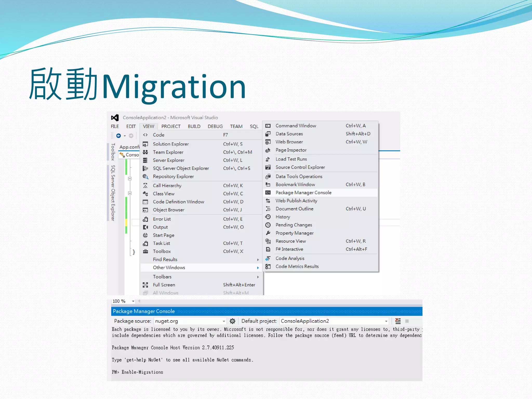Collapse the lower code block outline toggle

coord(130,193)
